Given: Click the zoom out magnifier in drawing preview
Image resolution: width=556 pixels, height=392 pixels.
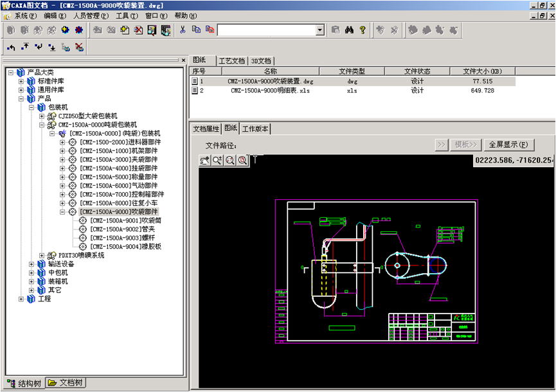Looking at the screenshot, I should [229, 160].
